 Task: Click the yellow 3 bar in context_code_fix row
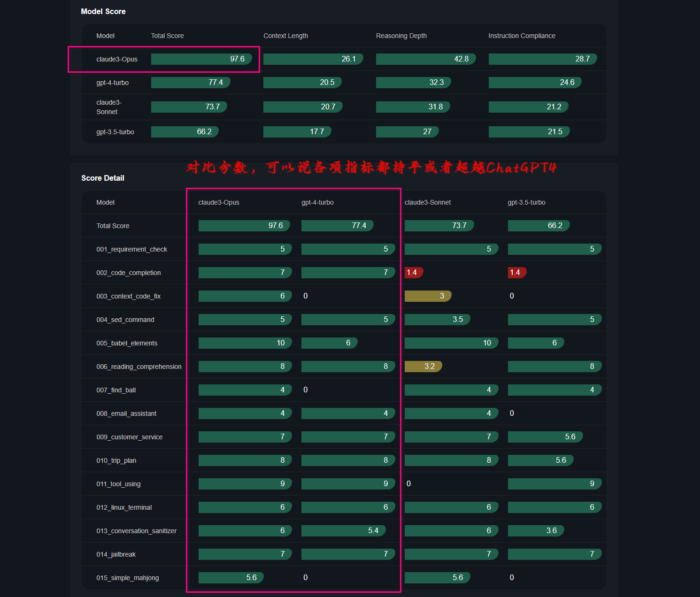(428, 296)
